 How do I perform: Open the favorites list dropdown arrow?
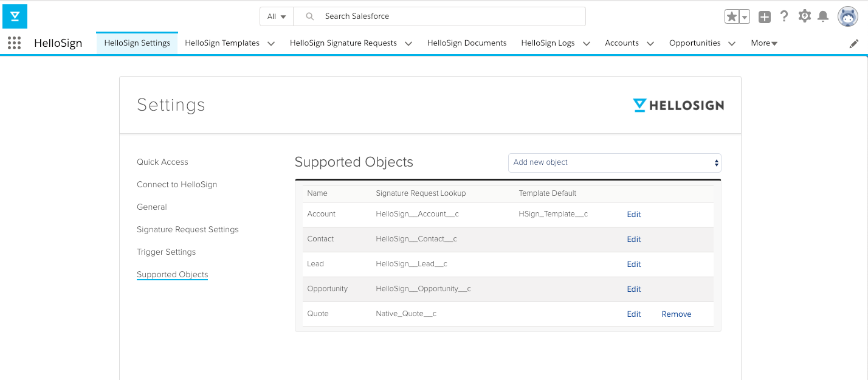(x=745, y=17)
